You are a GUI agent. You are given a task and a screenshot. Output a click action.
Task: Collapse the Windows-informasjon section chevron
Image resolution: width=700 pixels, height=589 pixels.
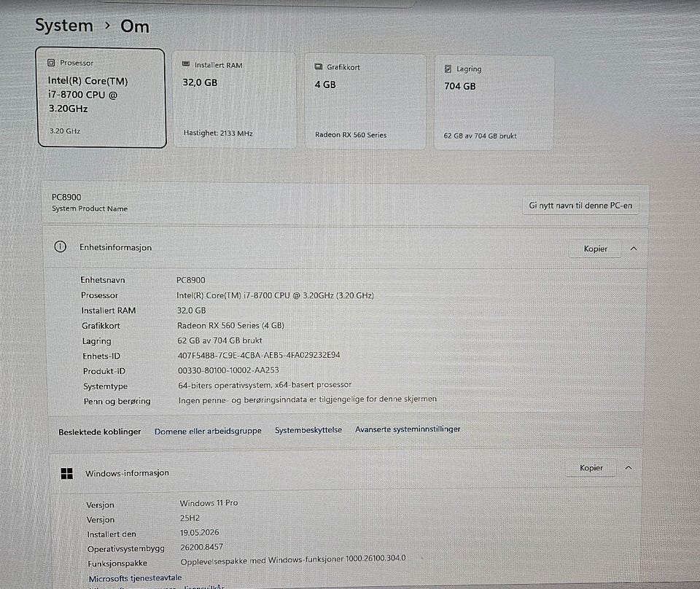pyautogui.click(x=628, y=468)
